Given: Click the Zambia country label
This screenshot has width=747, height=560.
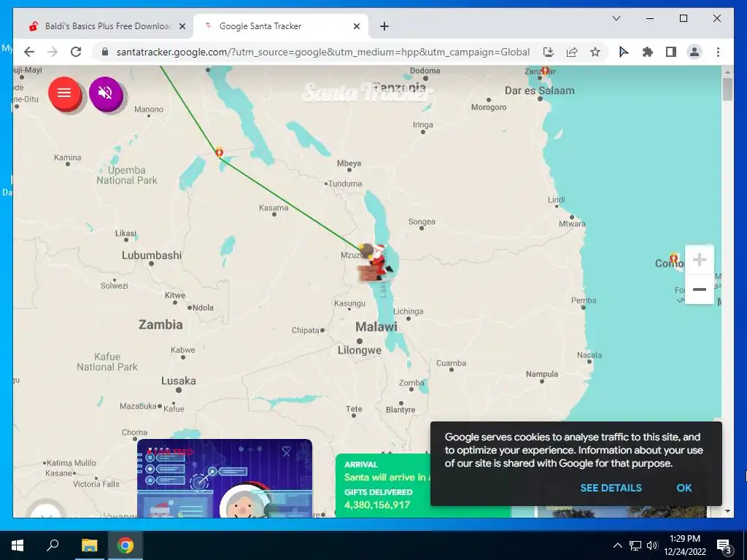Looking at the screenshot, I should tap(160, 324).
